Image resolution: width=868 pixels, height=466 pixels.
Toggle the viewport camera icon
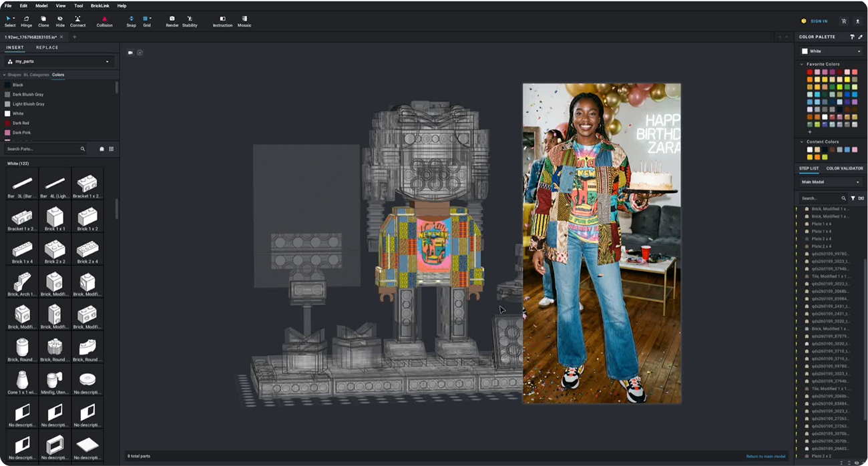point(131,53)
